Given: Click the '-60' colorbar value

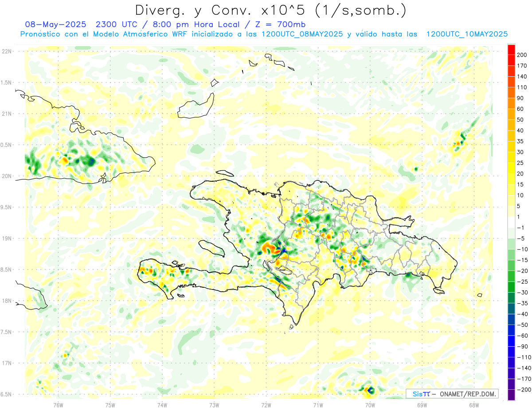Looking at the screenshot, I should pos(522,336).
